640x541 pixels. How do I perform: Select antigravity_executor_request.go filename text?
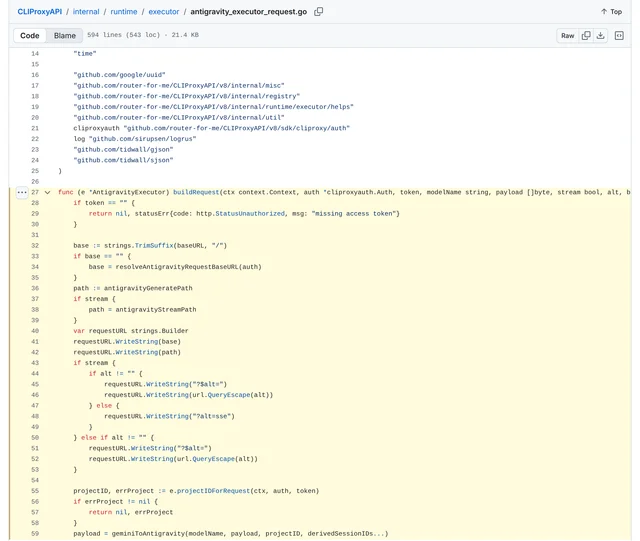point(249,11)
